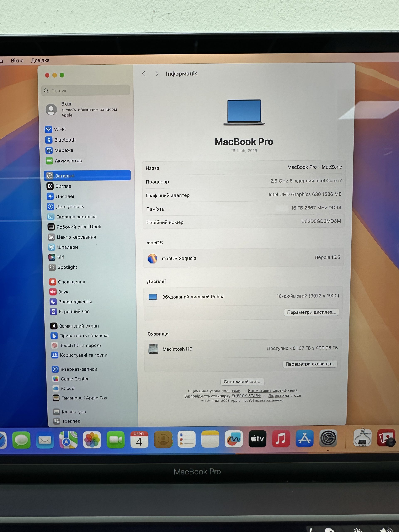This screenshot has height=532, width=399.
Task: Click the computer name MacBook Pro - MacZone
Action: pyautogui.click(x=315, y=167)
